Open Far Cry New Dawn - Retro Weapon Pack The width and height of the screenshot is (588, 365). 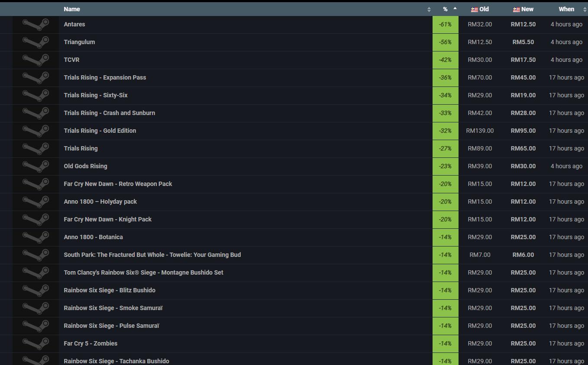click(x=118, y=184)
